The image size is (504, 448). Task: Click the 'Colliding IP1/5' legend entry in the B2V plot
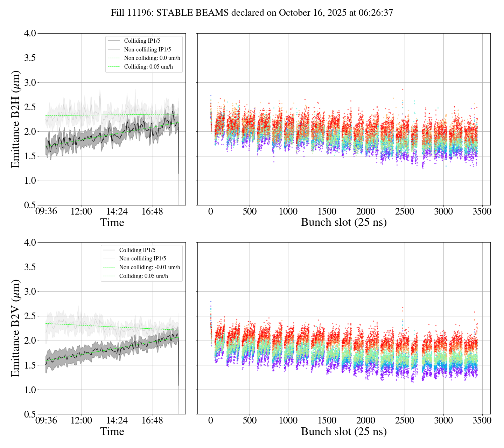(x=137, y=250)
